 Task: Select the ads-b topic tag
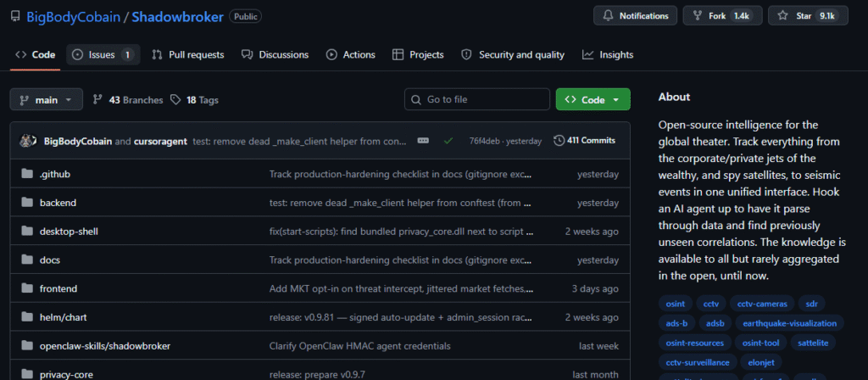click(676, 323)
